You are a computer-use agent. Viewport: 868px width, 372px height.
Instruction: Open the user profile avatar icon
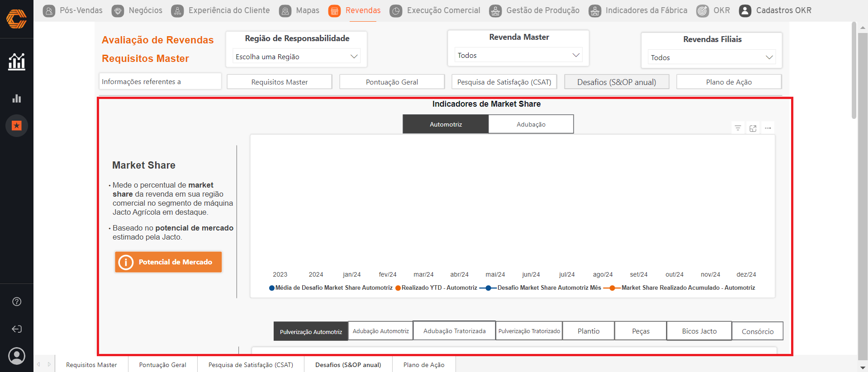click(x=17, y=356)
